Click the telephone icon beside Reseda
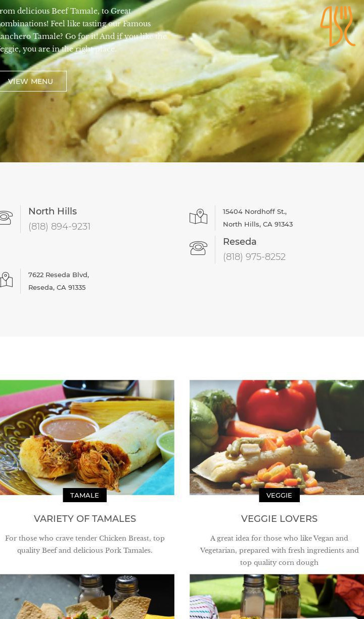The height and width of the screenshot is (619, 364). 198,248
